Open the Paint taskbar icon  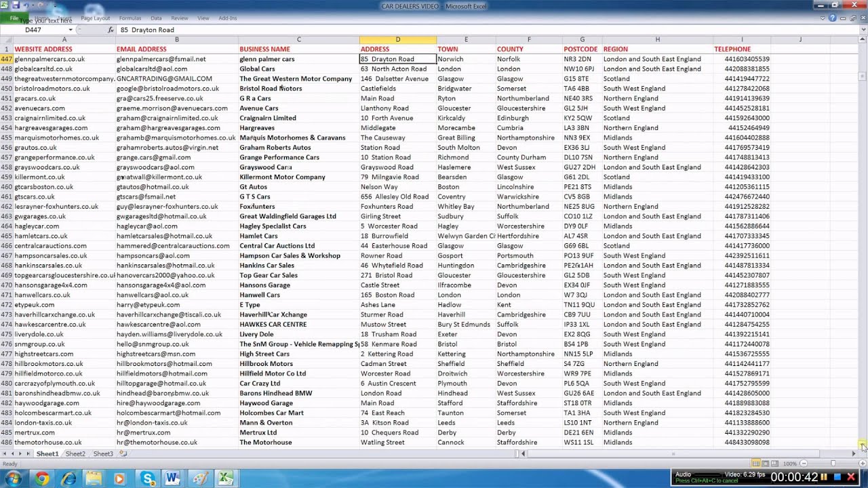pyautogui.click(x=200, y=479)
